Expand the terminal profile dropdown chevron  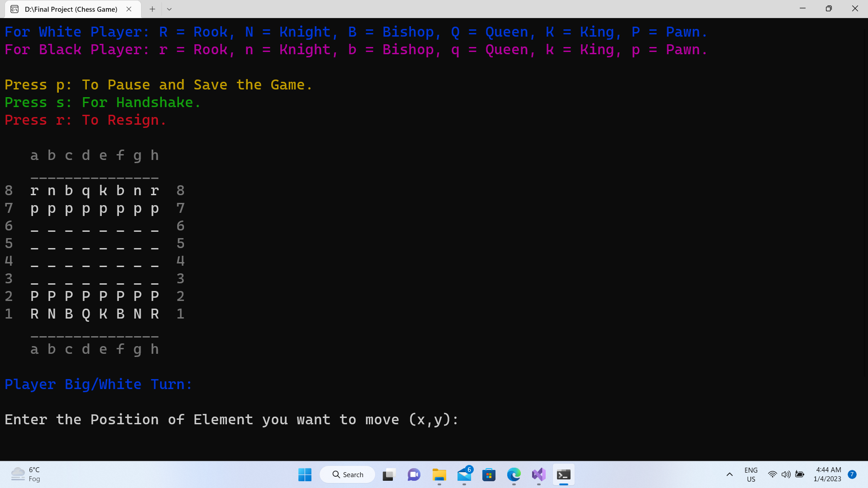click(169, 9)
